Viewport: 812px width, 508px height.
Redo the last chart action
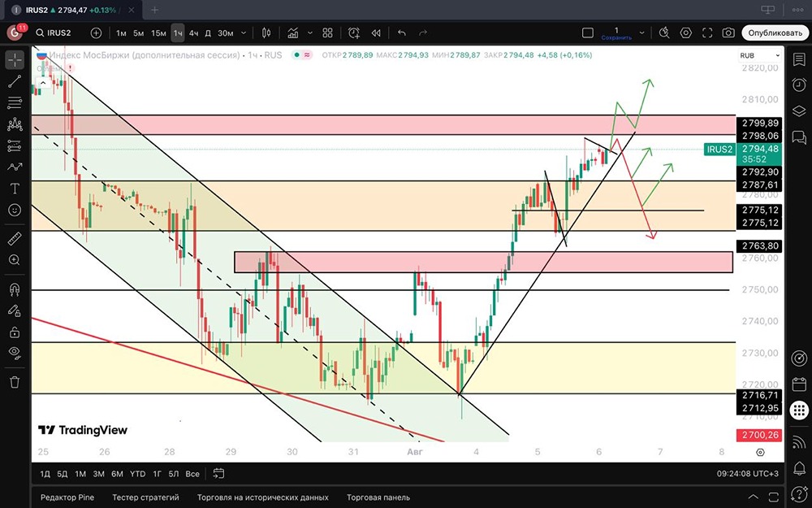point(423,33)
